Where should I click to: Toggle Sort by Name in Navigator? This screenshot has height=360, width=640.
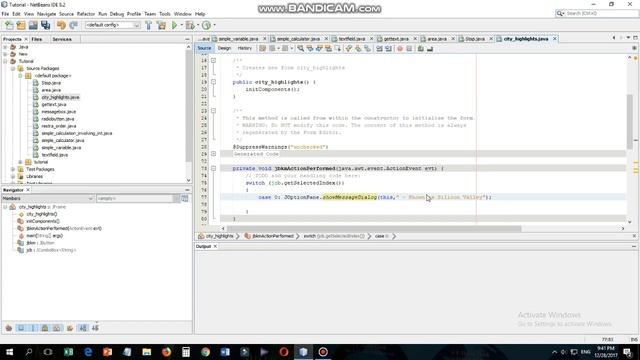click(83, 328)
